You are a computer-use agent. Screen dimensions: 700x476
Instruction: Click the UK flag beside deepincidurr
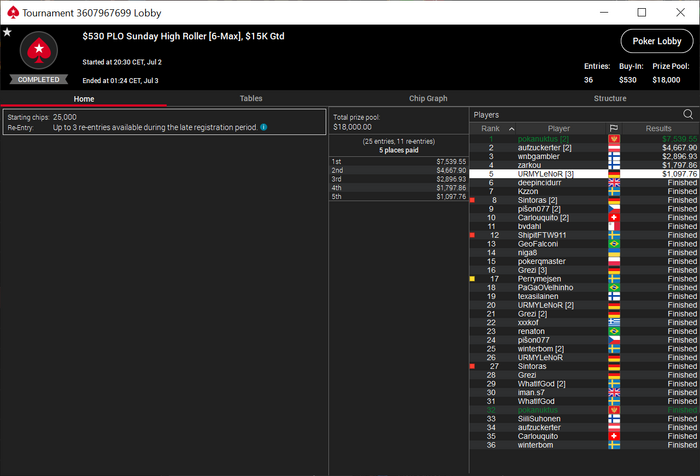click(x=614, y=183)
